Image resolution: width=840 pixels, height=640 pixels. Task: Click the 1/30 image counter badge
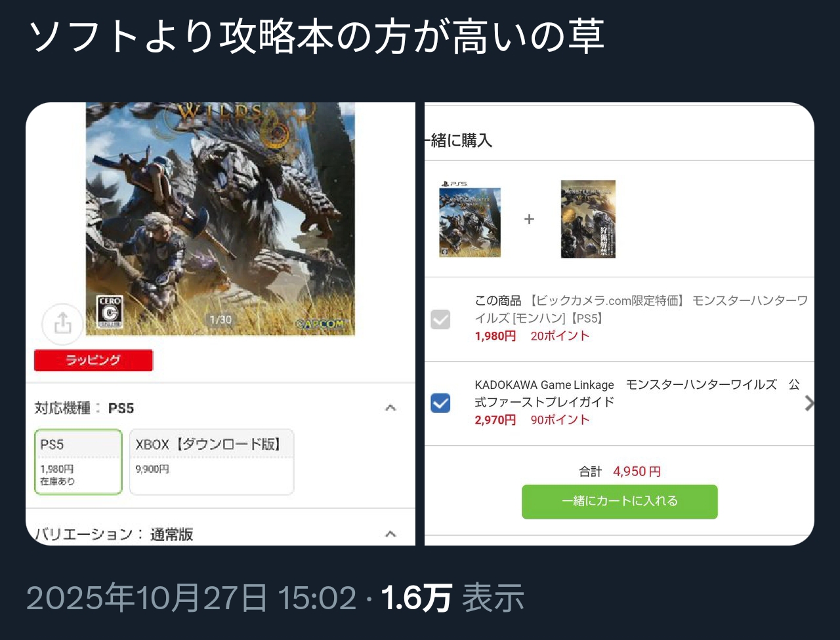click(x=219, y=319)
